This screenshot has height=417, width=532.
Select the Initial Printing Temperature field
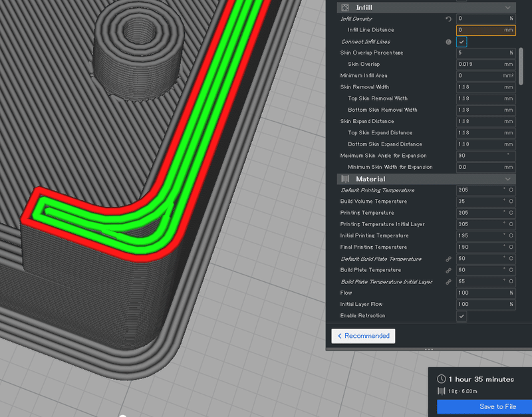[x=486, y=236]
